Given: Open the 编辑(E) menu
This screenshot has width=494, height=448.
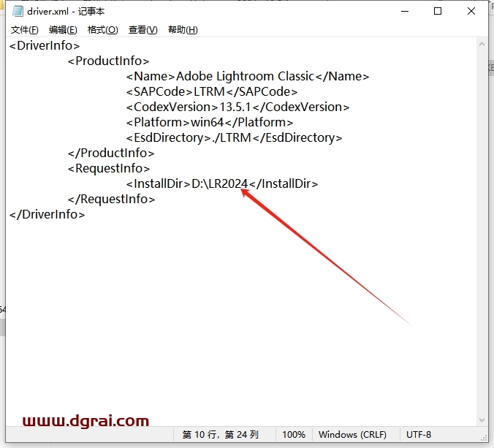Looking at the screenshot, I should tap(63, 30).
